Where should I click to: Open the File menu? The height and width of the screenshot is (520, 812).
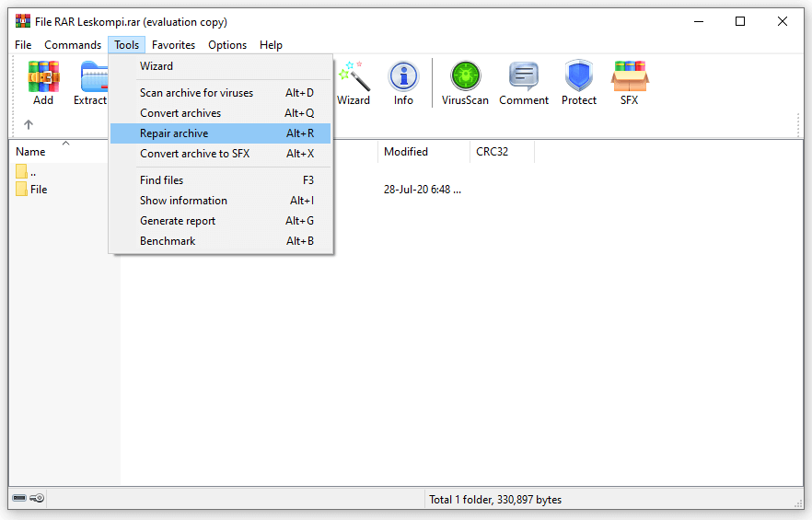pos(23,45)
